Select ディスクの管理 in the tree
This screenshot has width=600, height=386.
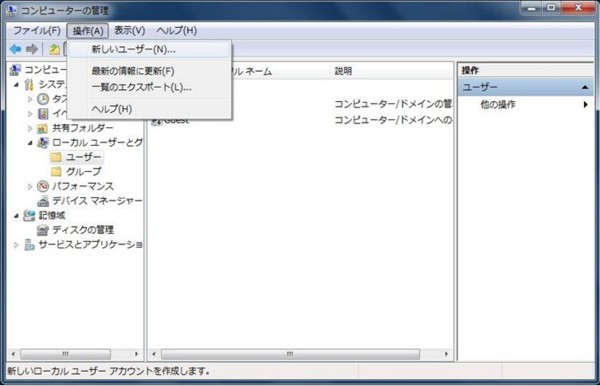(x=83, y=230)
